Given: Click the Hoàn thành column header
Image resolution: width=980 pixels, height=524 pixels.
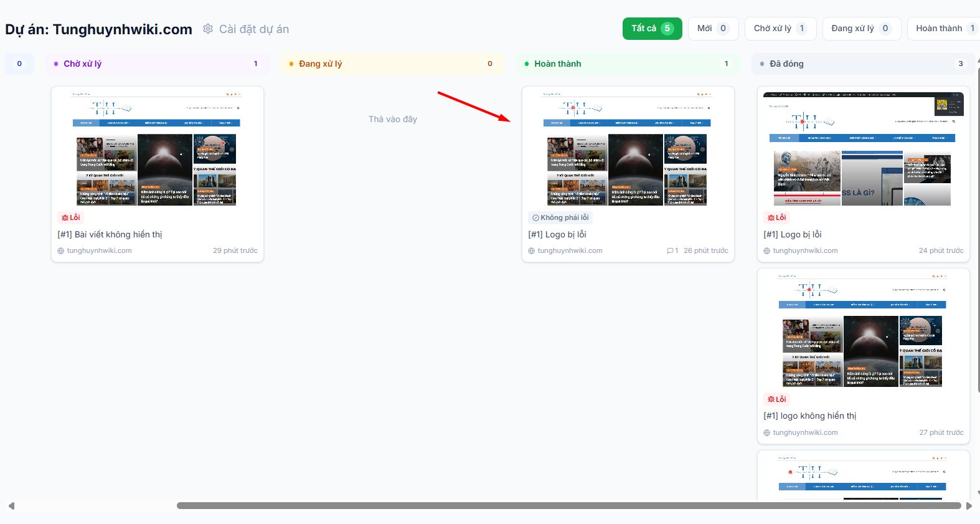Looking at the screenshot, I should click(x=628, y=64).
